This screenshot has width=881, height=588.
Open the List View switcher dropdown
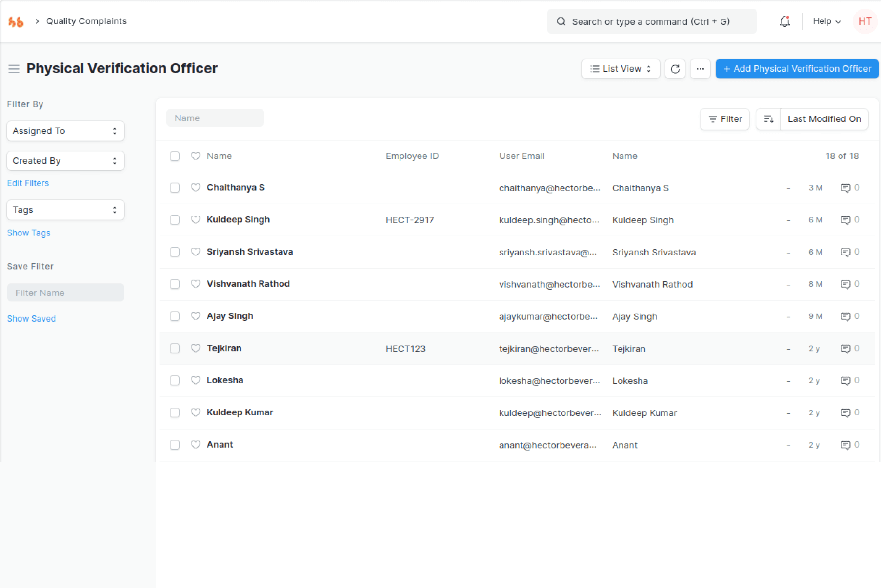coord(620,69)
